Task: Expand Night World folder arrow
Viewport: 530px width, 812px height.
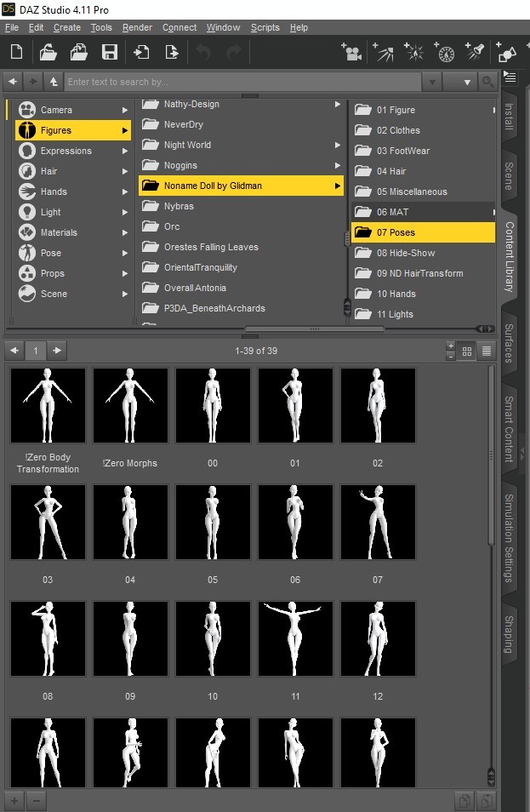Action: (338, 145)
